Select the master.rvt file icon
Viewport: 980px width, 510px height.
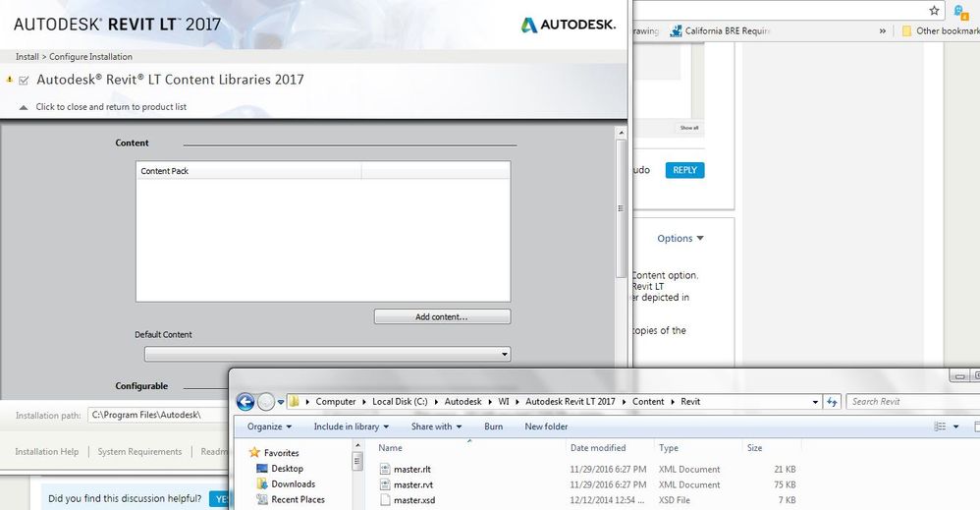click(385, 485)
